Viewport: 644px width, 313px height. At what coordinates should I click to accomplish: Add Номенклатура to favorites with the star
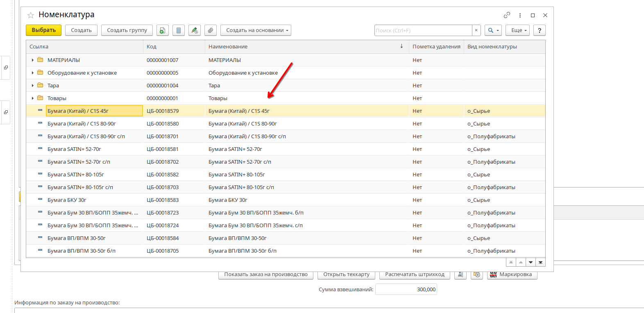(x=31, y=15)
